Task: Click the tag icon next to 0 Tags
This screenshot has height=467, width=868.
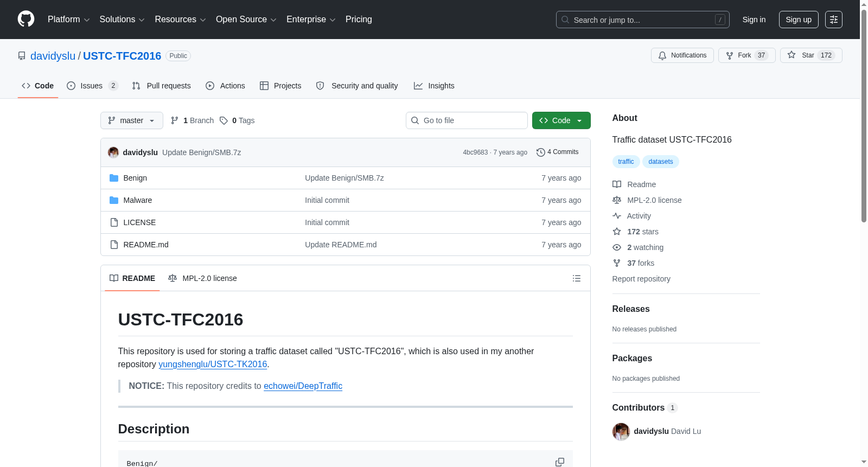Action: [224, 120]
